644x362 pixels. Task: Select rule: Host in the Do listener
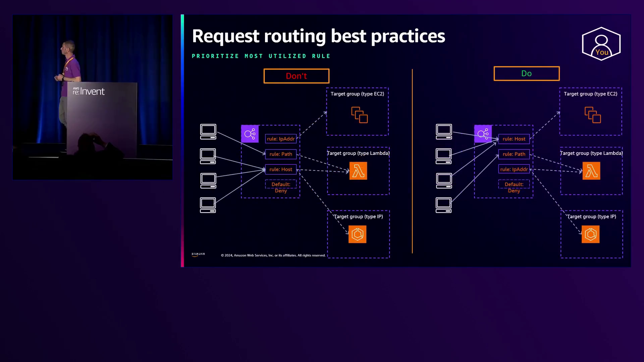pos(514,139)
